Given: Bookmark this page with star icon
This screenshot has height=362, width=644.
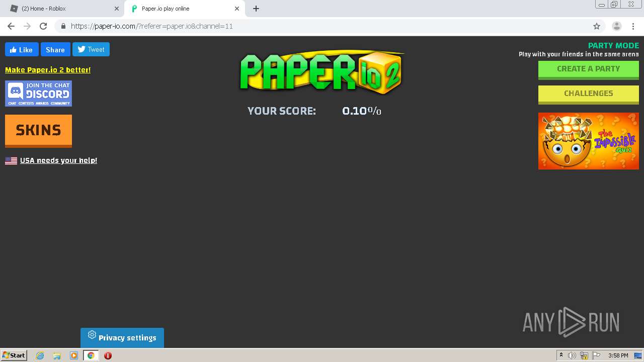Looking at the screenshot, I should [x=597, y=26].
